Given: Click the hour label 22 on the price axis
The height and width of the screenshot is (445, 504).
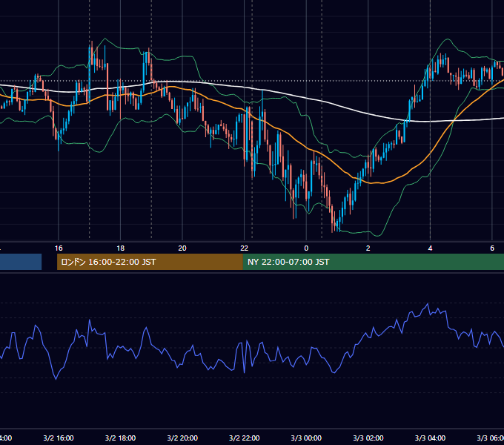Looking at the screenshot, I should [245, 248].
